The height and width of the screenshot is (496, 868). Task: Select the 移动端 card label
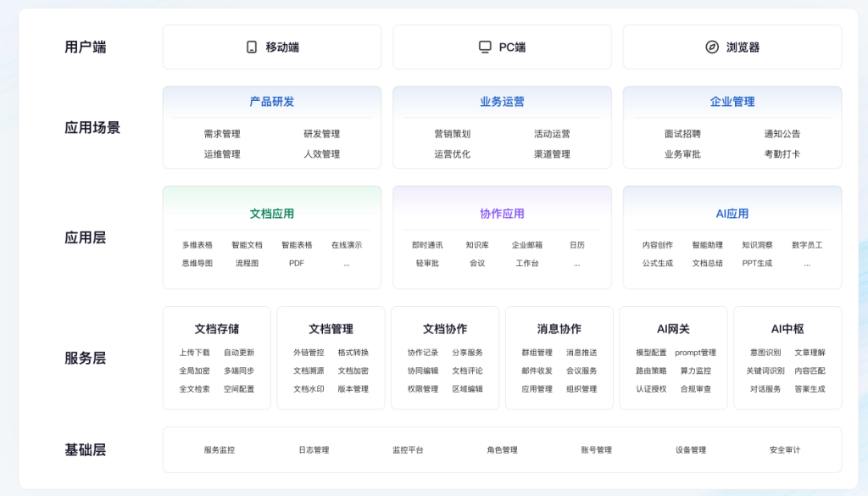coord(282,47)
